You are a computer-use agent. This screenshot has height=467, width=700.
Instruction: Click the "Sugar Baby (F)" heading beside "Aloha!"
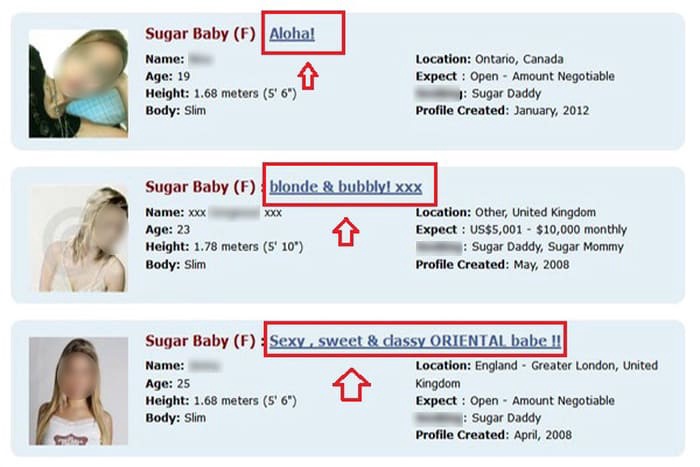(200, 35)
